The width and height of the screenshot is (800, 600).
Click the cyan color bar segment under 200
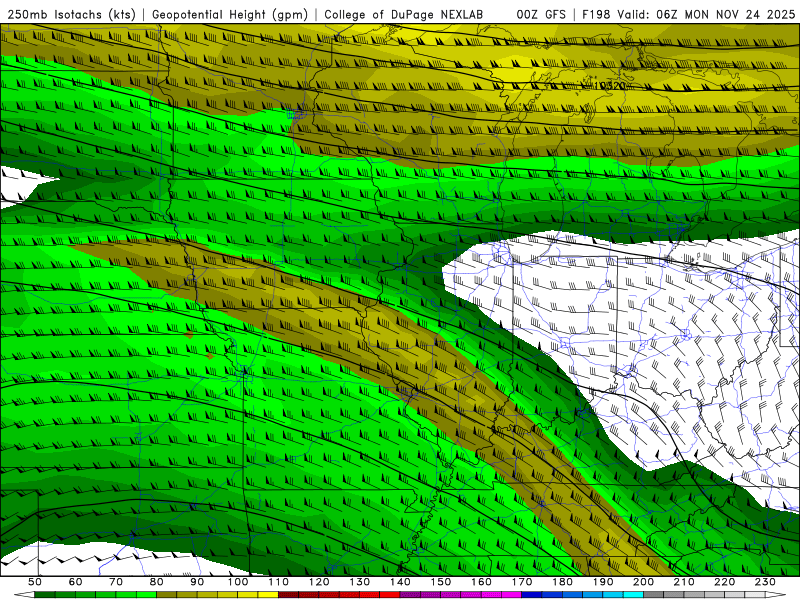[634, 595]
